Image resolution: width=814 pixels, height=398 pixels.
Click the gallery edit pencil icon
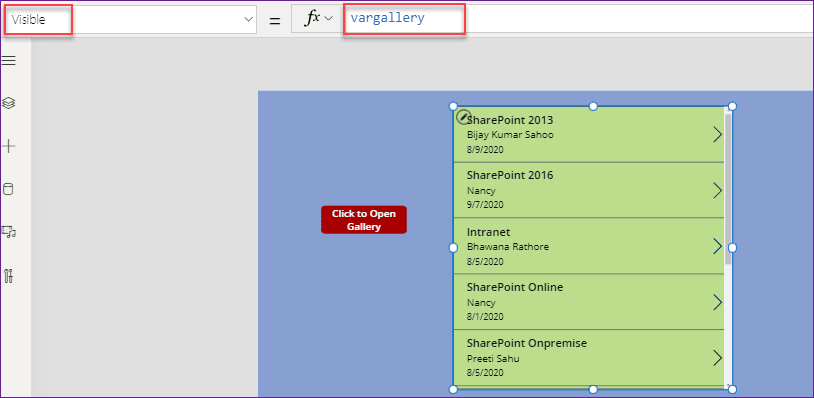pos(463,117)
